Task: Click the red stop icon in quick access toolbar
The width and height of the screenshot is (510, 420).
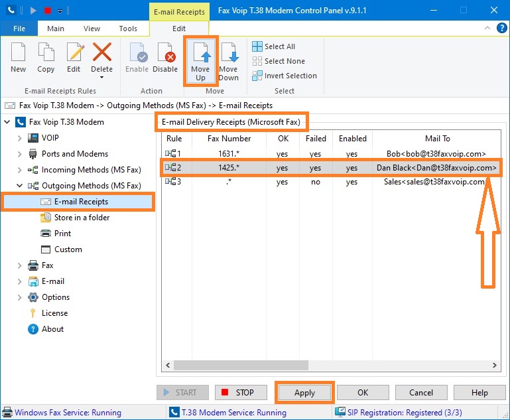Action: [48, 11]
